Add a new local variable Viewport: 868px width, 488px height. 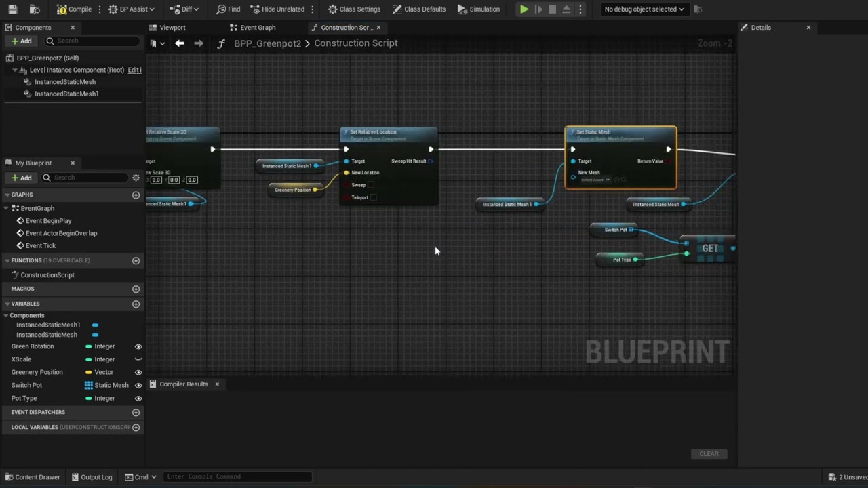coord(136,428)
